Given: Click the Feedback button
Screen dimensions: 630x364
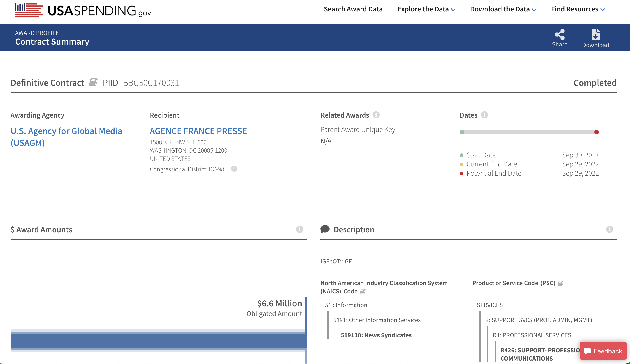Looking at the screenshot, I should [x=603, y=351].
